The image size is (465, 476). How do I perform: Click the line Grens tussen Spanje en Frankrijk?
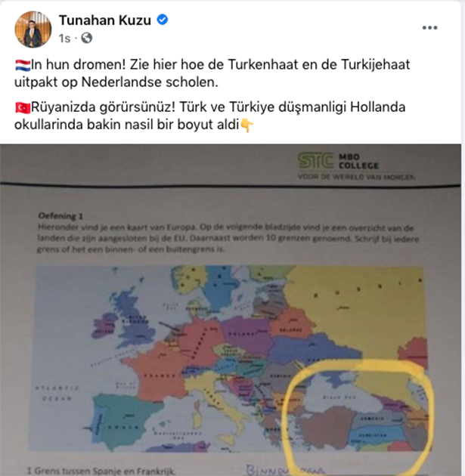[101, 471]
